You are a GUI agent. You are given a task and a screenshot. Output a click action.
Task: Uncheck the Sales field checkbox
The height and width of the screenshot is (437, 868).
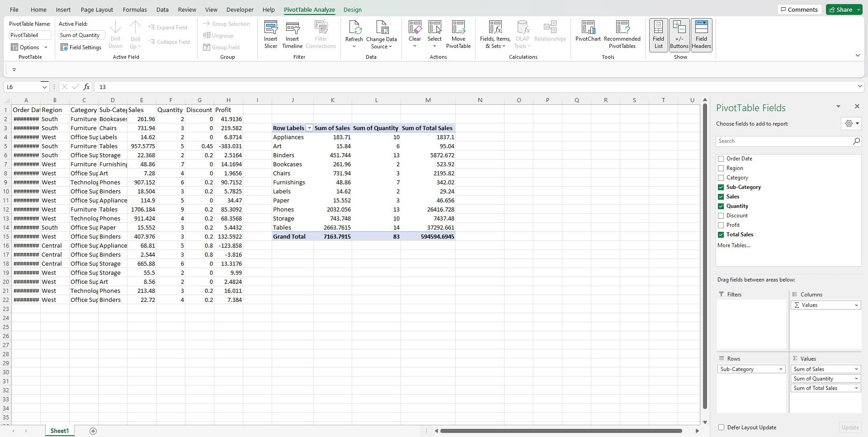[x=721, y=197]
